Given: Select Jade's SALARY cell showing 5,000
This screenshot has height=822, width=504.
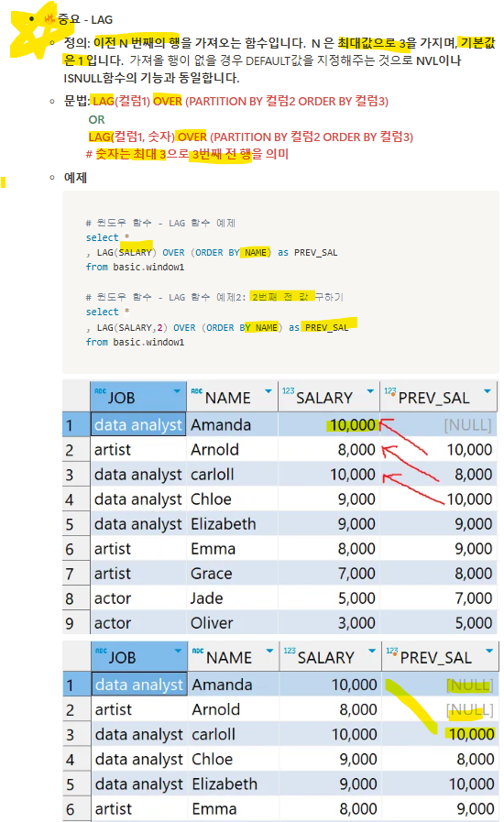Looking at the screenshot, I should (x=328, y=598).
